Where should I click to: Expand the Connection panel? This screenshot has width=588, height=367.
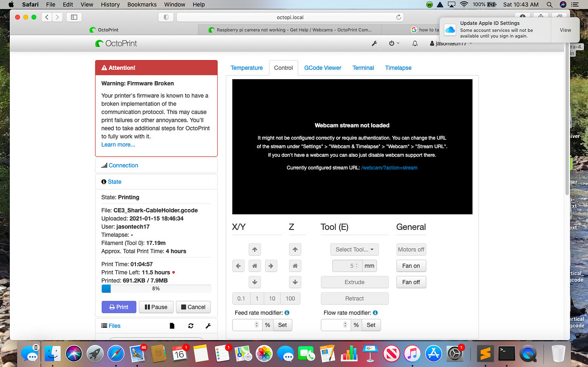123,166
